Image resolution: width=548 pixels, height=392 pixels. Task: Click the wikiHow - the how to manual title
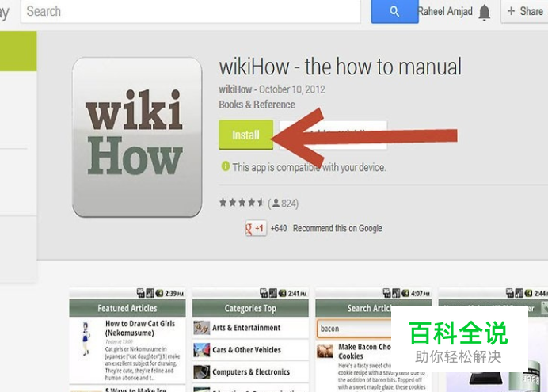tap(340, 67)
